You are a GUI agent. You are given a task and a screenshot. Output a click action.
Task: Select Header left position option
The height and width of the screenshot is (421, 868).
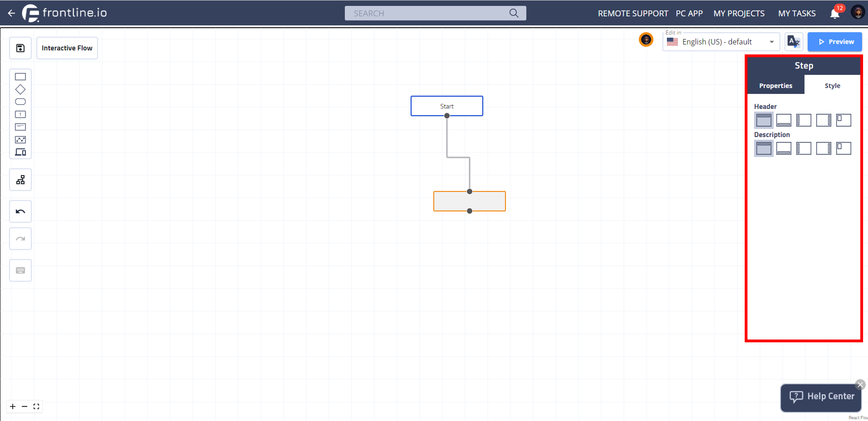click(x=803, y=120)
